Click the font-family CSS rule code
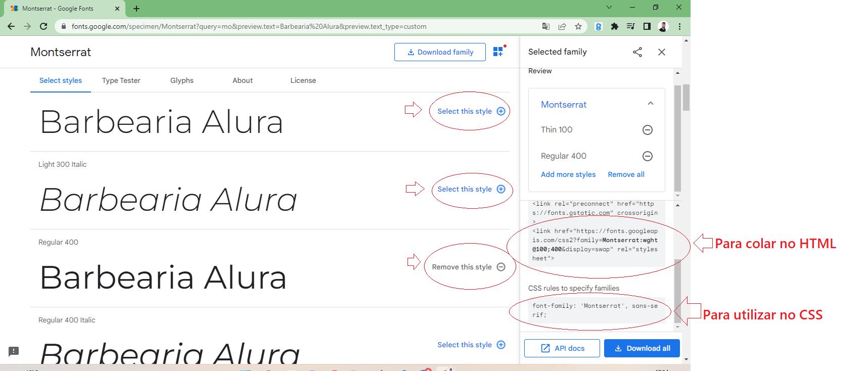Screen dimensions: 868x371 pos(595,310)
